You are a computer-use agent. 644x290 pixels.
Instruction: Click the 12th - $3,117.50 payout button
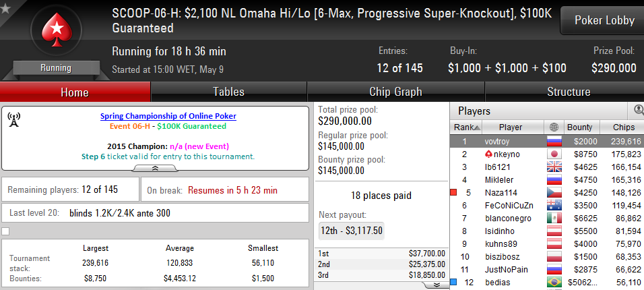click(x=351, y=231)
